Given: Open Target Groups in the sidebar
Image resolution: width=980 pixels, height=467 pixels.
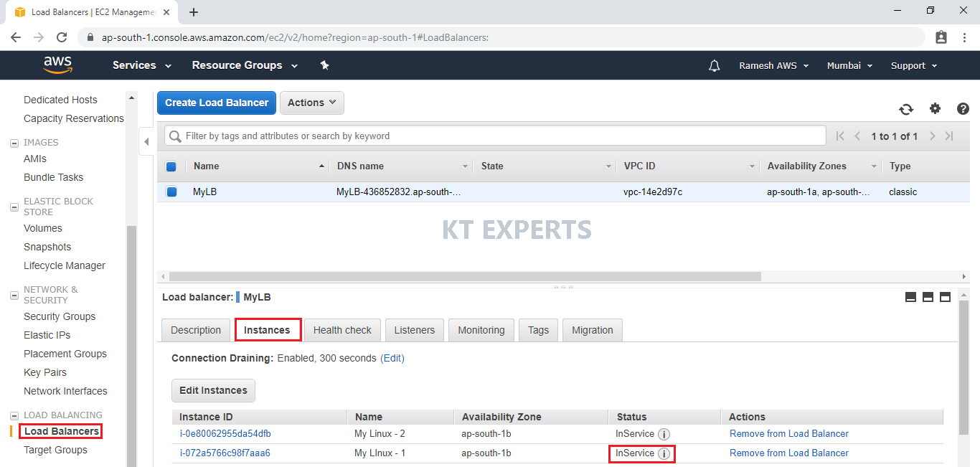Looking at the screenshot, I should (55, 451).
